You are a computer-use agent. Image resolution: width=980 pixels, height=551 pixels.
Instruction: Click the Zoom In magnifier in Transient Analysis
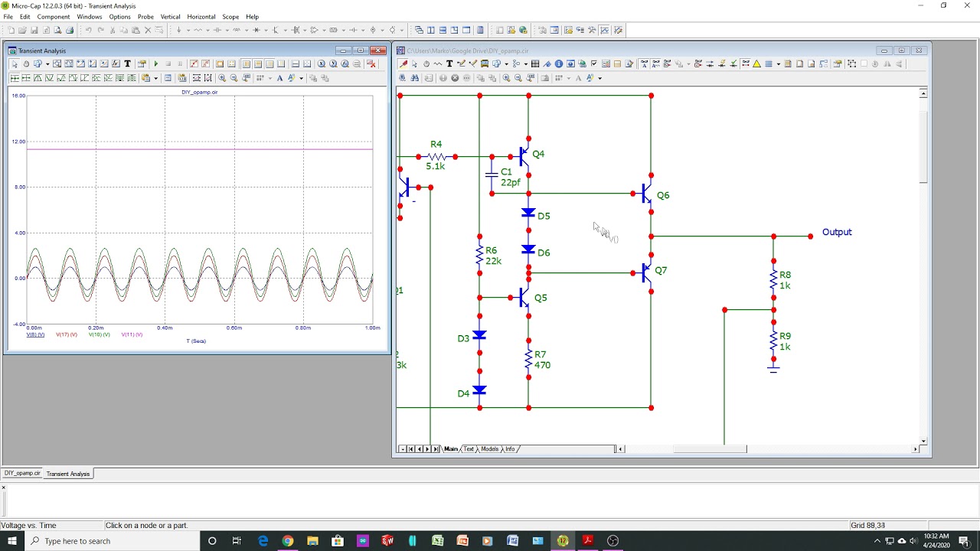point(222,78)
